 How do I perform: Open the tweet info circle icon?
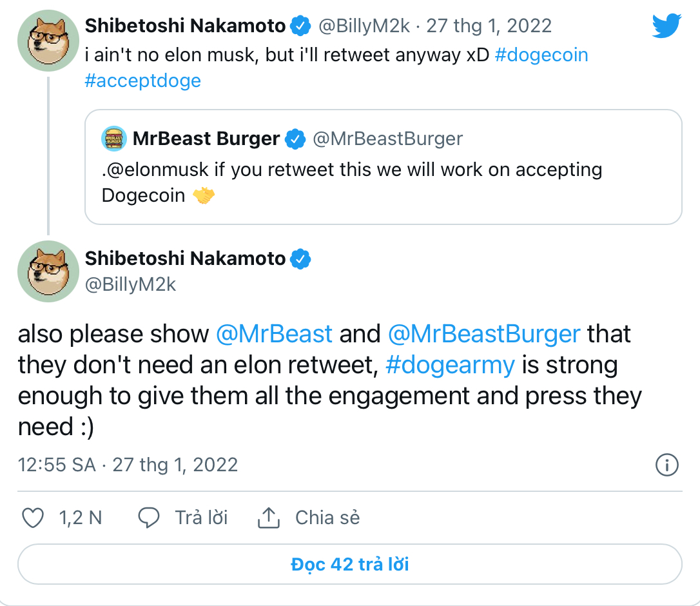(x=666, y=465)
